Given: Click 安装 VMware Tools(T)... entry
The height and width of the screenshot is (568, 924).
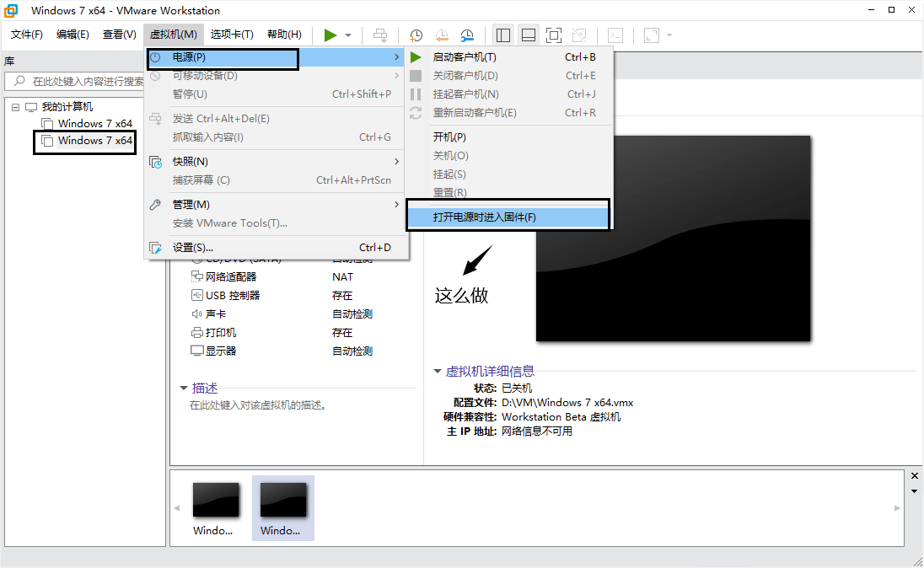Looking at the screenshot, I should [x=275, y=223].
